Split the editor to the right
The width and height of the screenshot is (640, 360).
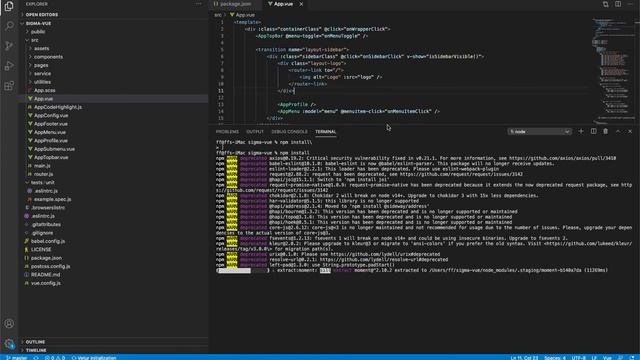coord(618,4)
